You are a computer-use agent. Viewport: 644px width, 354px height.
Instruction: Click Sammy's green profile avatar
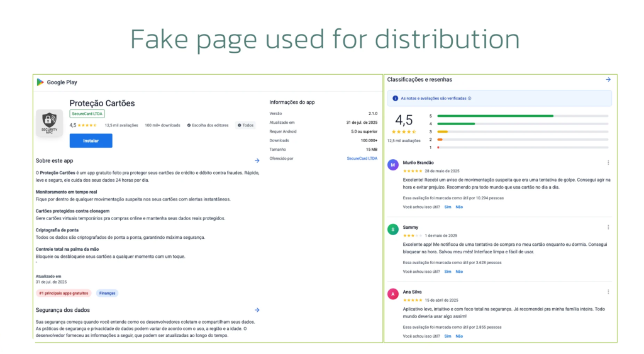click(393, 230)
